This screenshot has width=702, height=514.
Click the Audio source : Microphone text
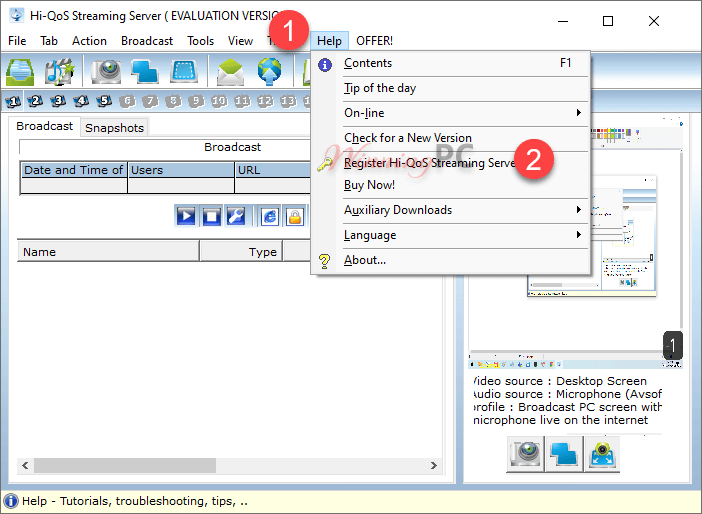tap(567, 394)
